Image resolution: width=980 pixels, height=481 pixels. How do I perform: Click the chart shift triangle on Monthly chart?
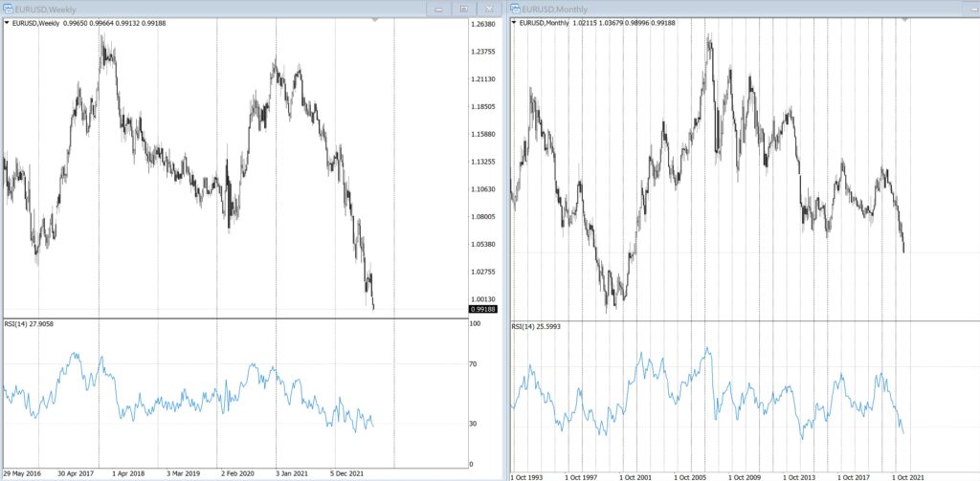pos(906,20)
